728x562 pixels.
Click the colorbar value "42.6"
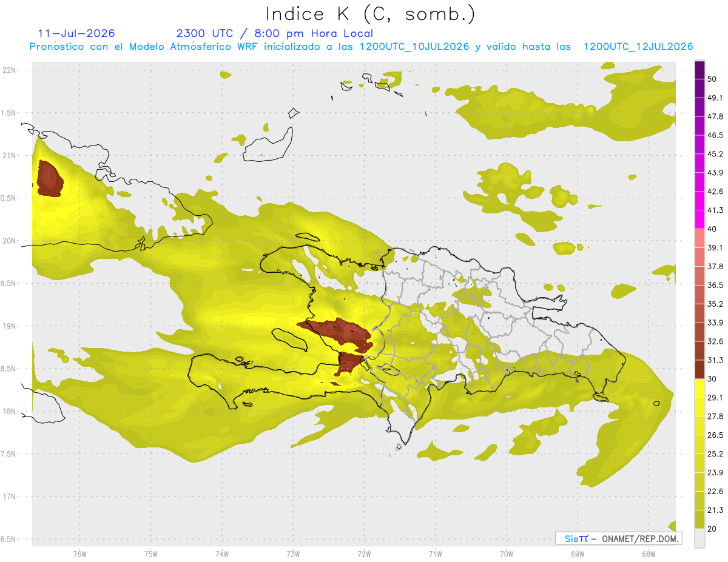(715, 192)
